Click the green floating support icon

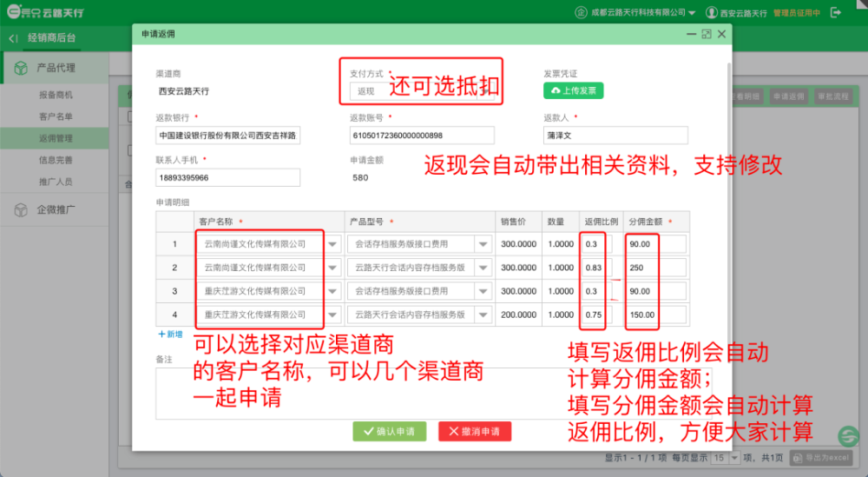(x=849, y=436)
